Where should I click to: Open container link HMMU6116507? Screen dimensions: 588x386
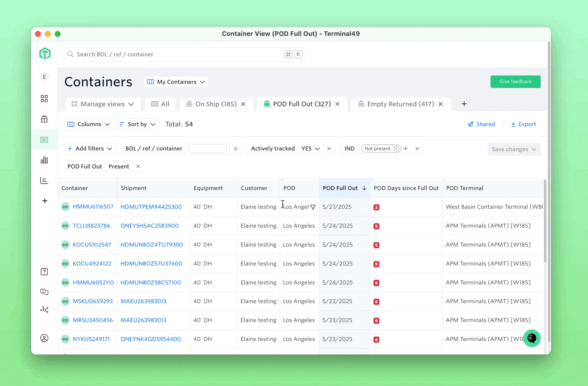93,207
